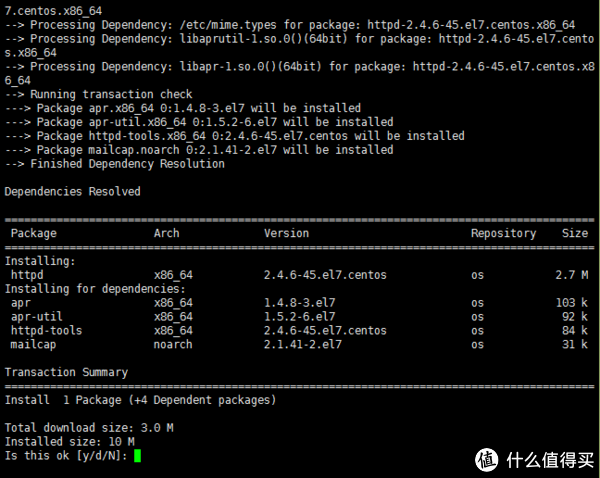Click the 'apr-util' package row name
Image resolution: width=600 pixels, height=478 pixels.
click(x=37, y=316)
